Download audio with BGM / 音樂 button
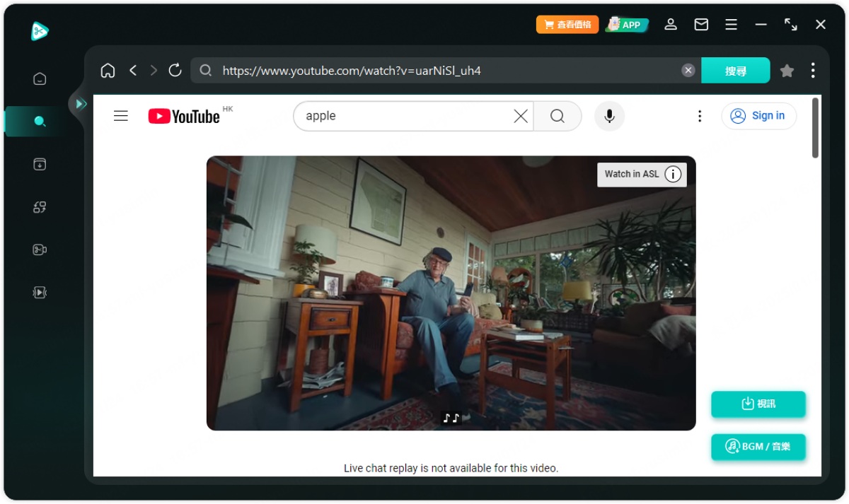Image resolution: width=849 pixels, height=504 pixels. click(758, 447)
